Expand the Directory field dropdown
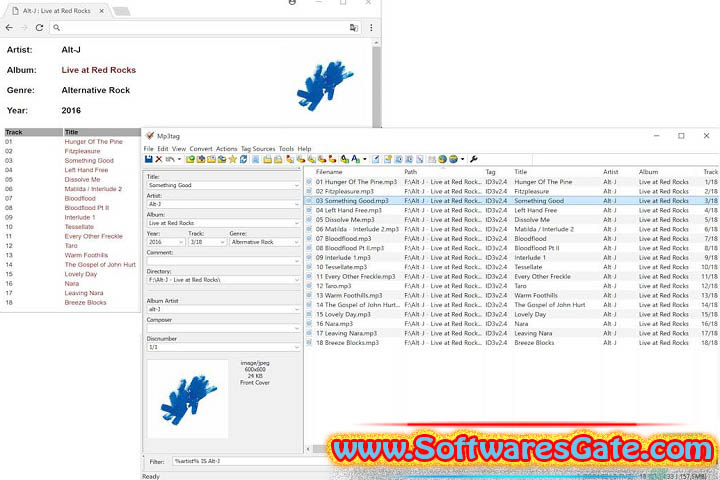This screenshot has height=480, width=720. (x=296, y=280)
